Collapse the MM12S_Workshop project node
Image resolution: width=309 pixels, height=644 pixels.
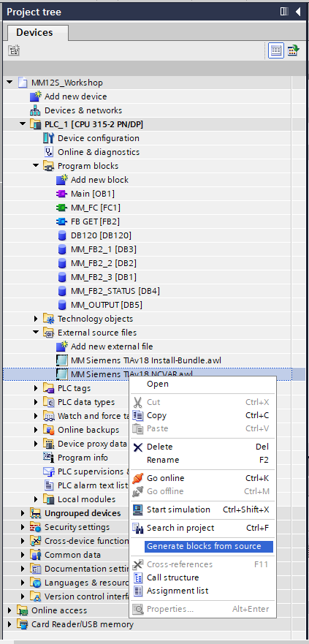click(9, 83)
